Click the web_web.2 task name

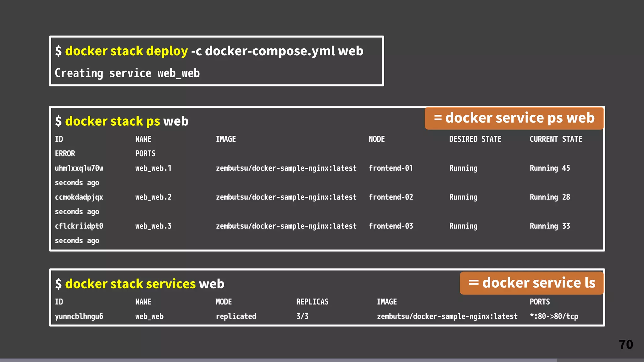pos(153,197)
